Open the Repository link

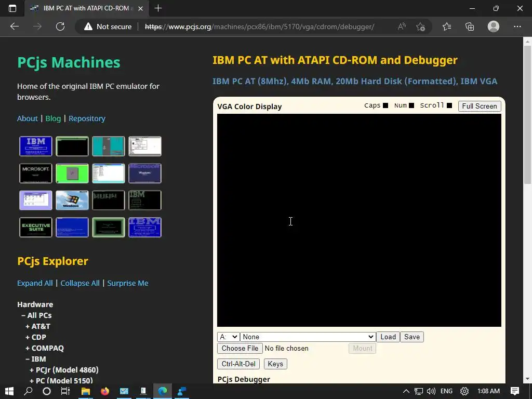click(x=87, y=118)
